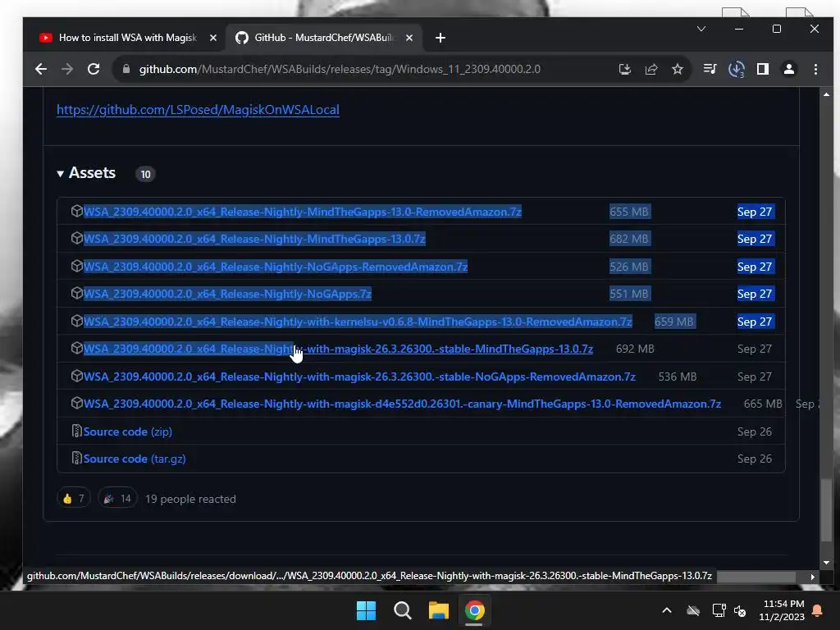Download magisk canary MindTheGapps RemovedAmazon asset
The image size is (840, 630).
(402, 404)
